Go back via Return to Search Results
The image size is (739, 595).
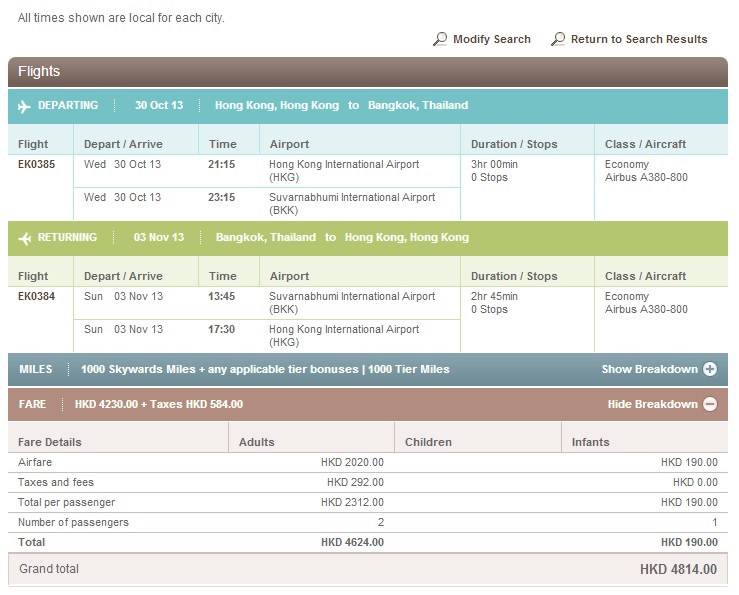(638, 39)
